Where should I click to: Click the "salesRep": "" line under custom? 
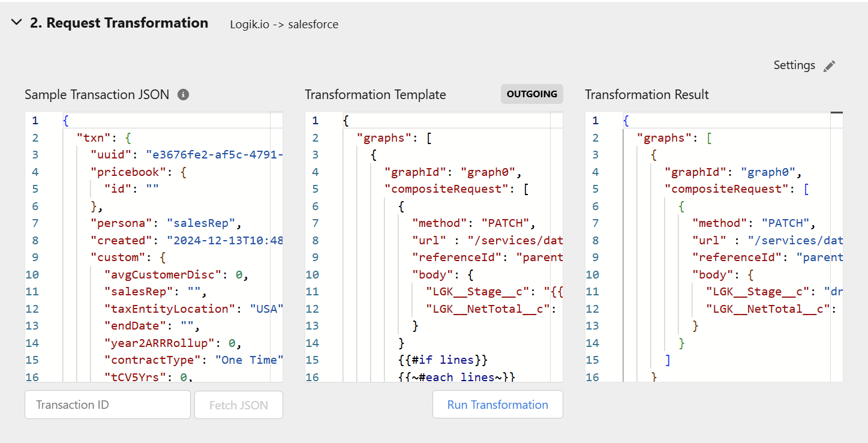pos(155,292)
